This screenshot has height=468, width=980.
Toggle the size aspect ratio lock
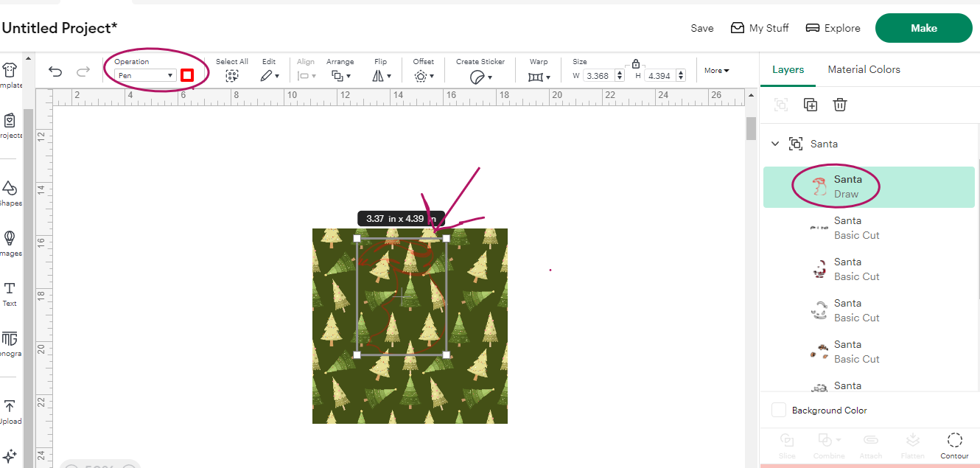pos(636,64)
